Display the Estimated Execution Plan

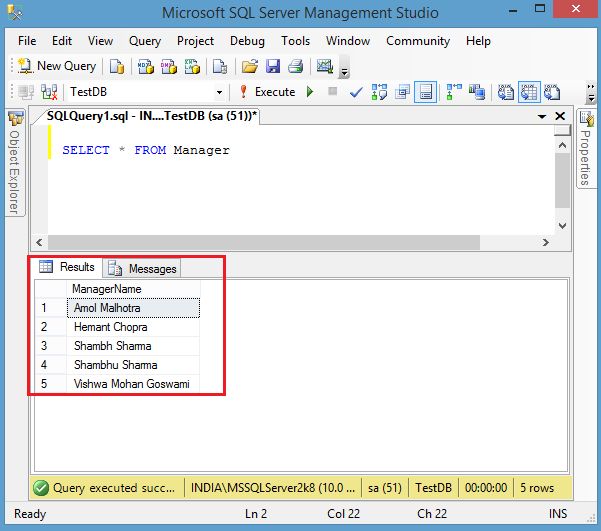pos(379,92)
